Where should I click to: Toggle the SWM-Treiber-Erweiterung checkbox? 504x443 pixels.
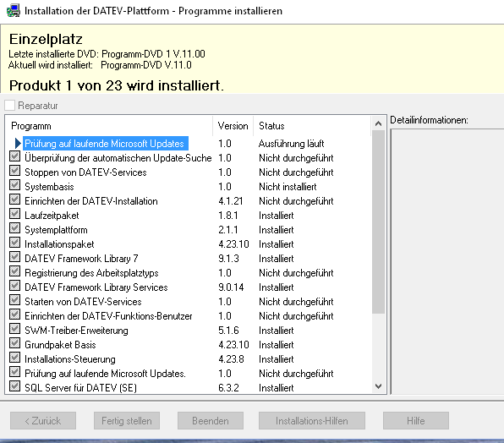click(14, 329)
